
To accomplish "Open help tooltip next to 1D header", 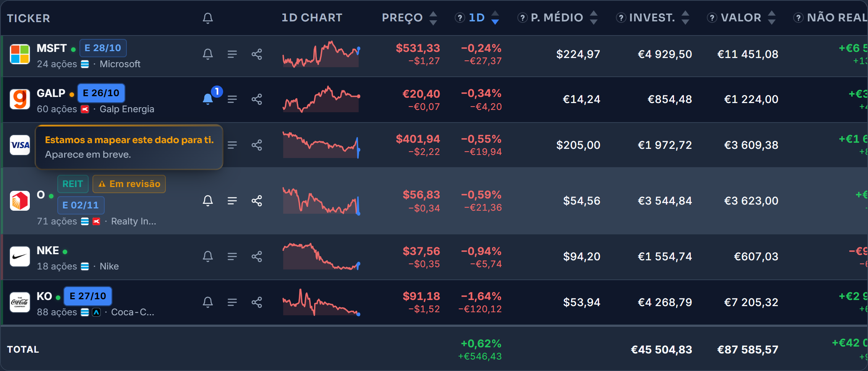I will click(460, 18).
